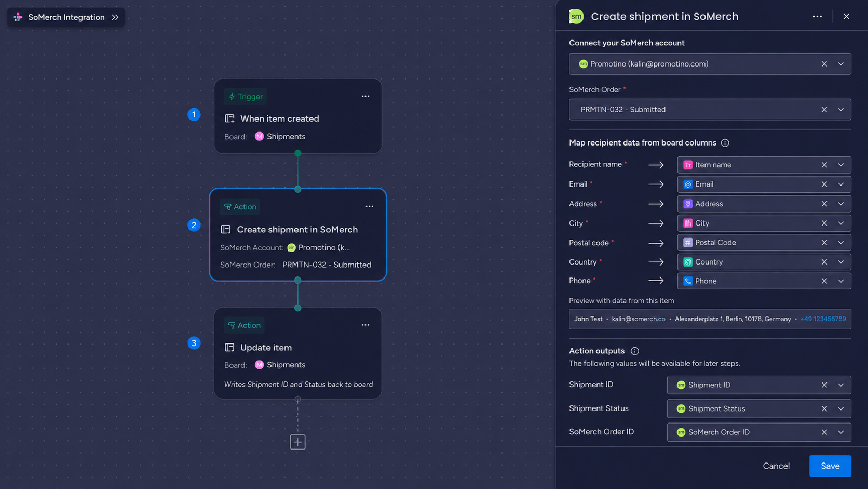Save the shipment action settings
Viewport: 868px width, 489px height.
[830, 466]
